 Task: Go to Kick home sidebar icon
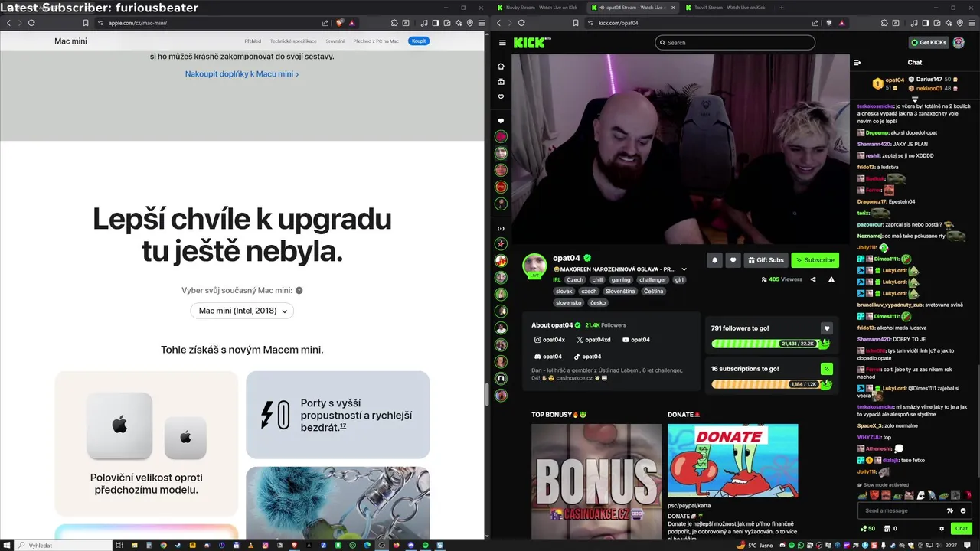click(x=501, y=67)
